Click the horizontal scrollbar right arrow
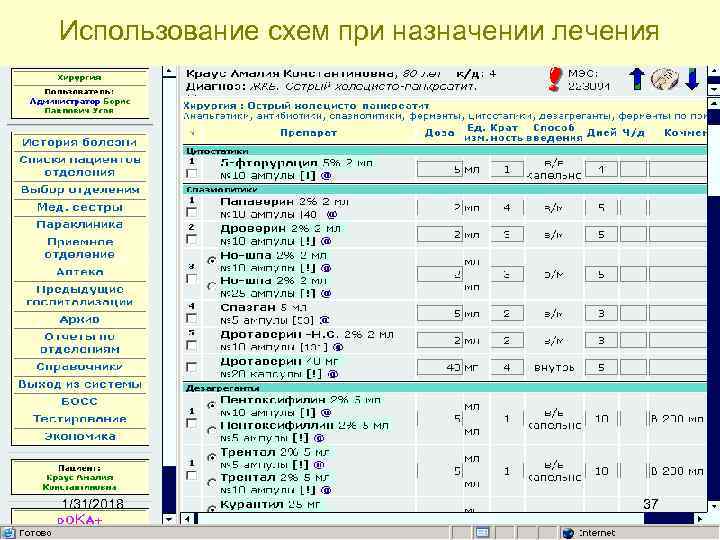Image resolution: width=720 pixels, height=540 pixels. pos(700,519)
